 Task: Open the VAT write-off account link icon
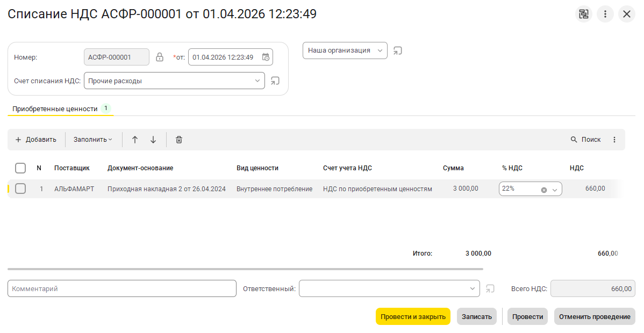[275, 81]
